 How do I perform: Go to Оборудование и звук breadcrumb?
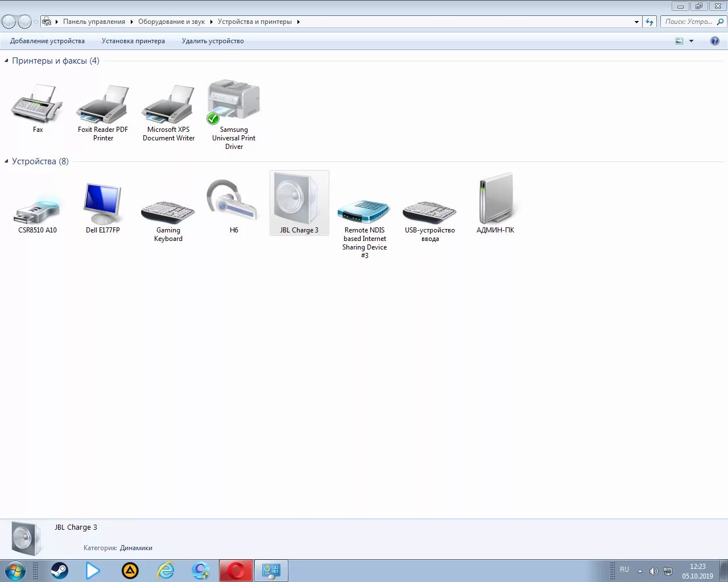(171, 22)
